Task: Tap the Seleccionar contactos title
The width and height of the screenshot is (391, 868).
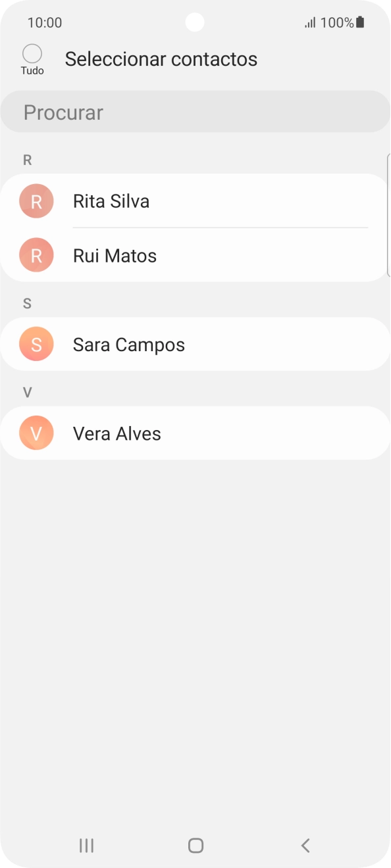Action: (161, 59)
